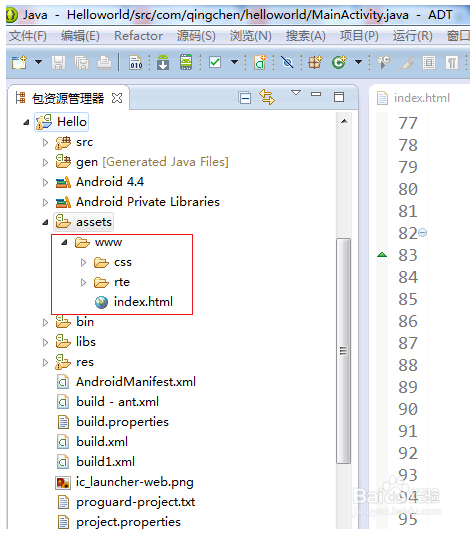Click the New Java Class icon

(339, 62)
